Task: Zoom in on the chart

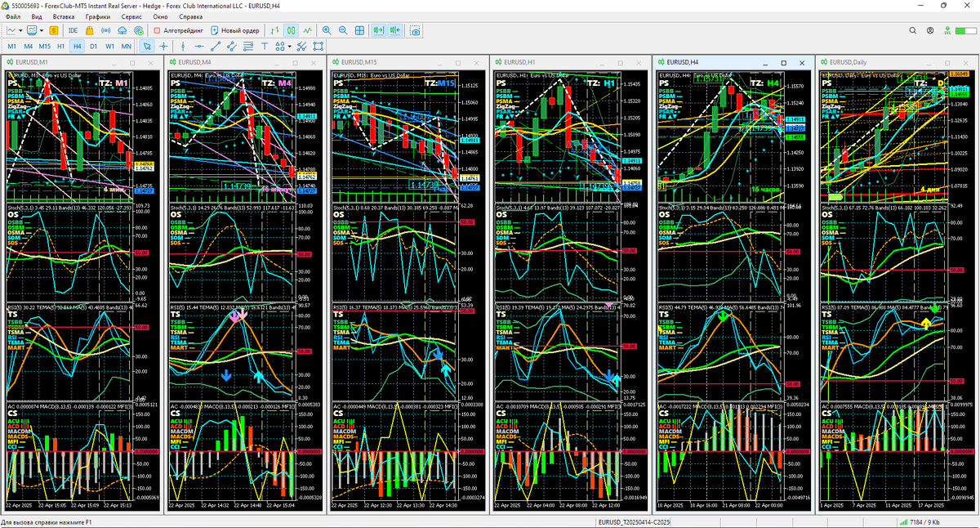Action: [x=327, y=30]
